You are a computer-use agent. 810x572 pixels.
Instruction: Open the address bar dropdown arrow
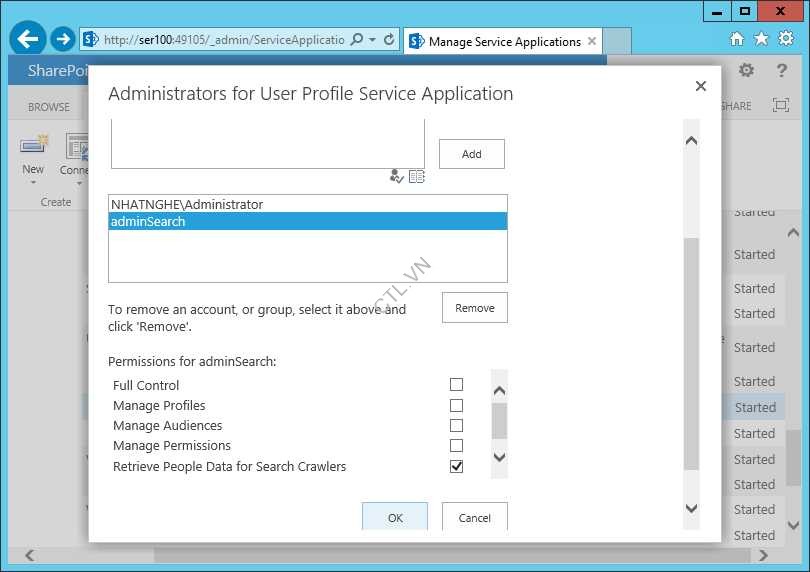pos(372,40)
